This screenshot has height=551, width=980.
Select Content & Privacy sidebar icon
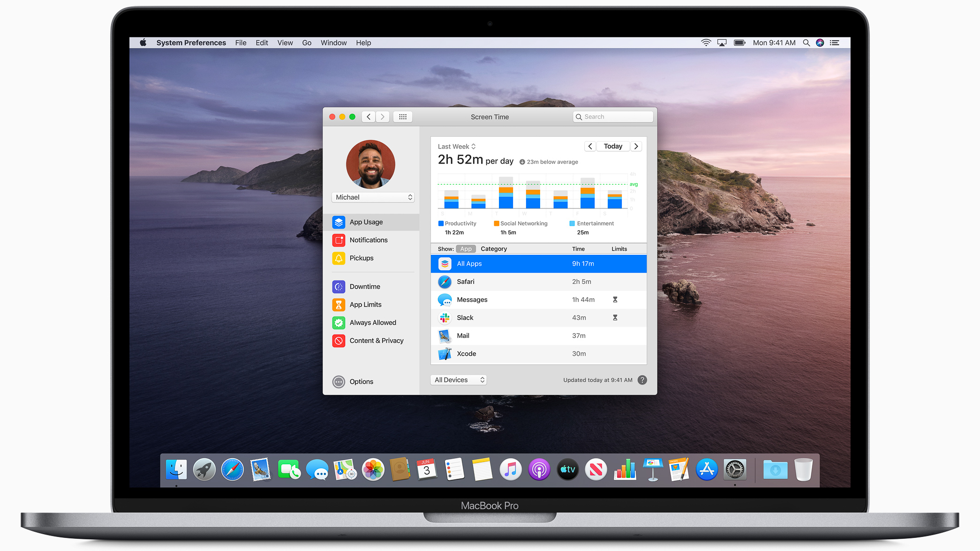[339, 341]
